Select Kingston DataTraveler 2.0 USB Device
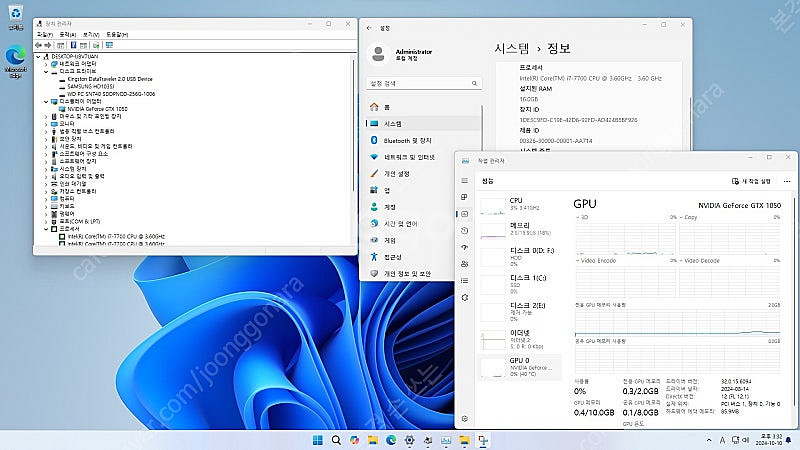Image resolution: width=800 pixels, height=450 pixels. pyautogui.click(x=110, y=79)
